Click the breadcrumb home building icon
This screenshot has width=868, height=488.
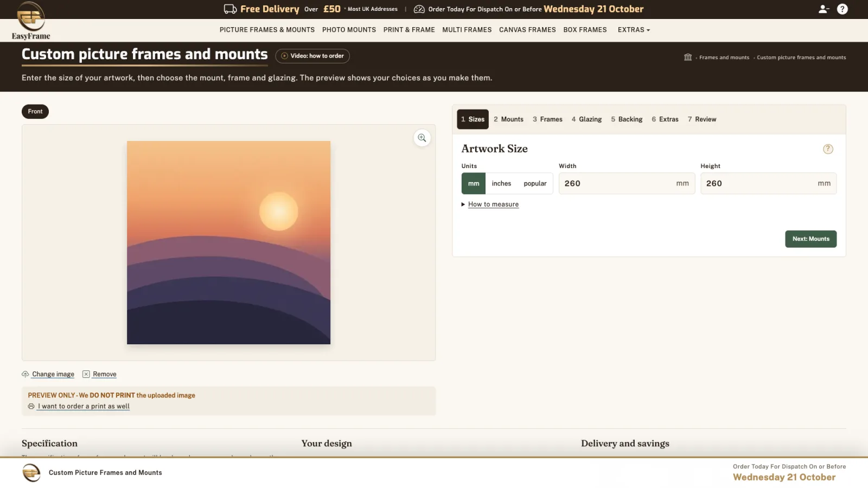pyautogui.click(x=688, y=57)
